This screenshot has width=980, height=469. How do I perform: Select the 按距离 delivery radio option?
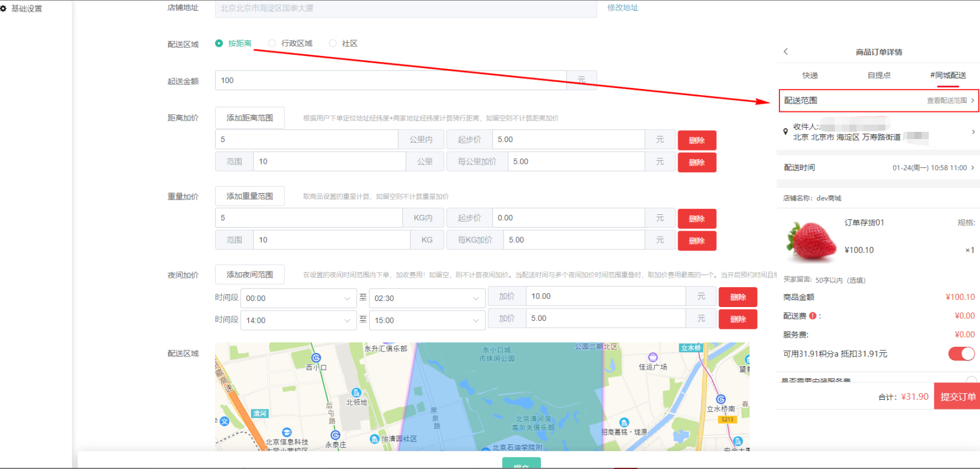pos(219,43)
